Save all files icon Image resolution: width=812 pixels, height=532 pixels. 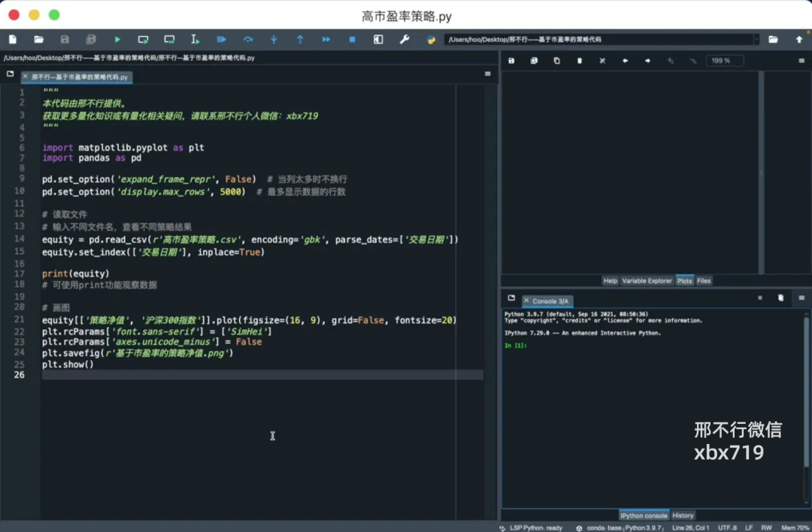[91, 39]
